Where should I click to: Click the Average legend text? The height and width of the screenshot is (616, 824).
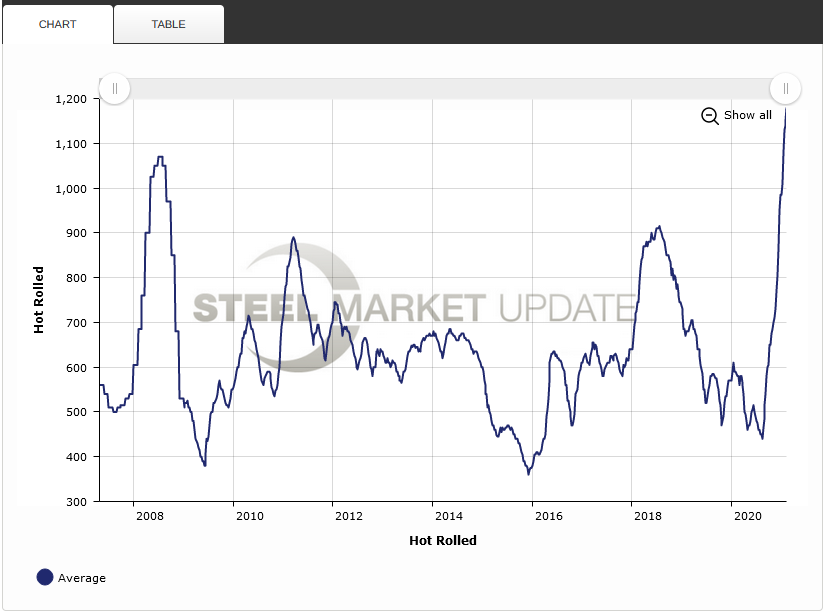[82, 578]
